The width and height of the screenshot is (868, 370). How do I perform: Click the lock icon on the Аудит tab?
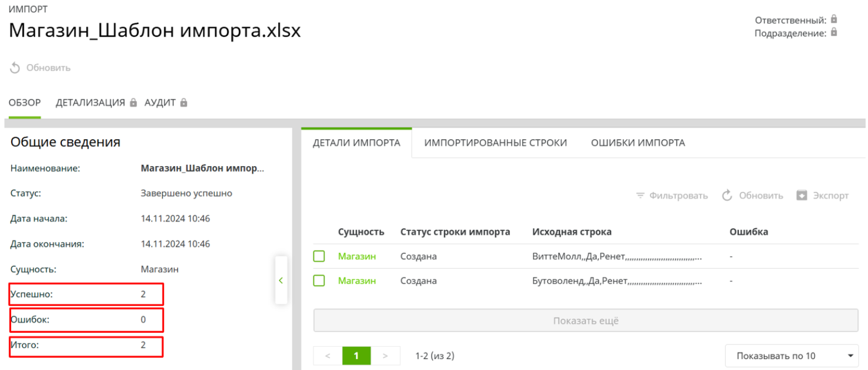184,103
